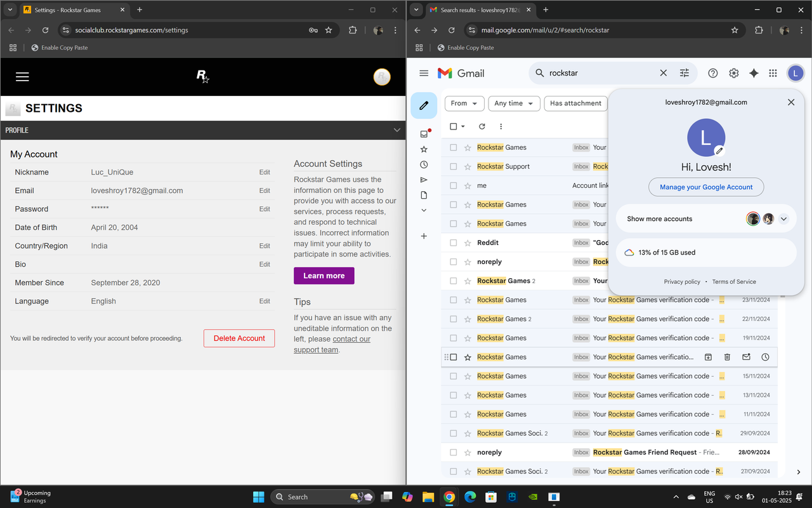This screenshot has width=812, height=508.
Task: Clear the Gmail search with X icon
Action: [664, 73]
